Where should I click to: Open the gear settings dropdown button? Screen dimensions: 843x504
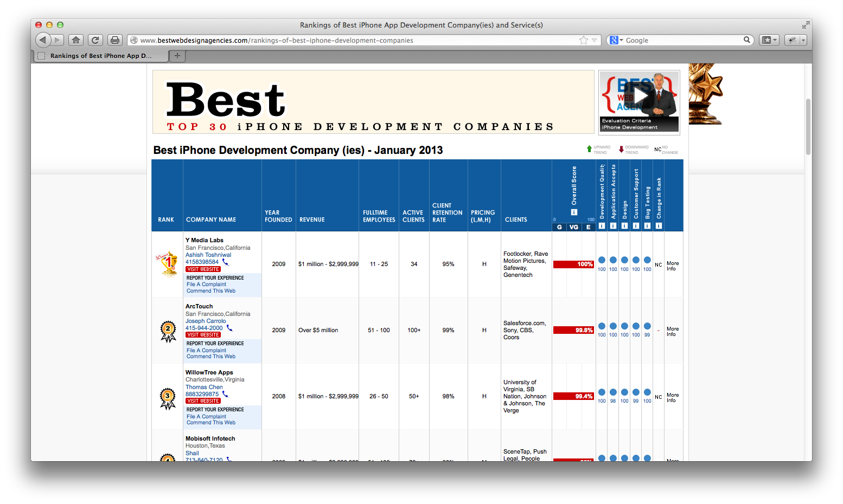coord(795,40)
